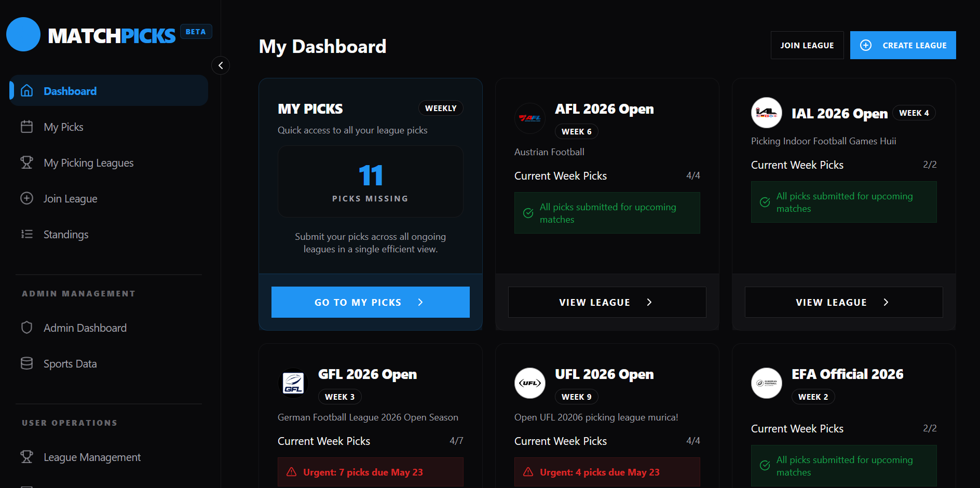Screen dimensions: 980x488
Task: Click the WEEK 3 badge on GFL card
Action: [340, 397]
